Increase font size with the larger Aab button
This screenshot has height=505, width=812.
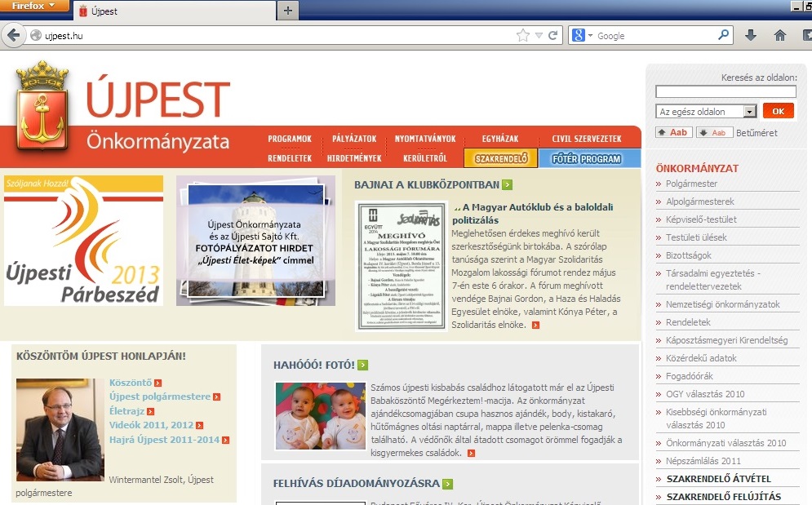(x=673, y=132)
